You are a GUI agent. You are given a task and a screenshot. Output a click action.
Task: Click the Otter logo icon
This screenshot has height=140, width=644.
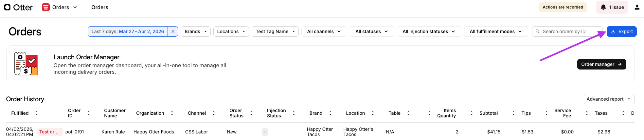pos(7,7)
